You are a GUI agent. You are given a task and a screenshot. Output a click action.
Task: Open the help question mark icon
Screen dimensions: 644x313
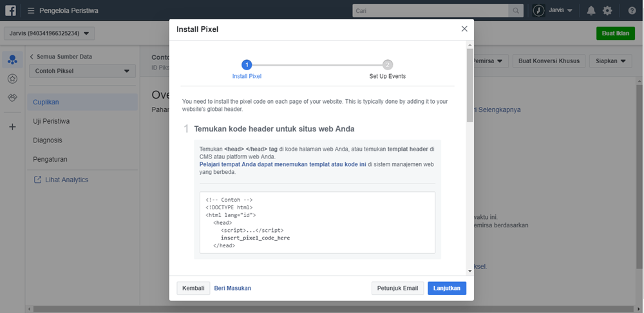click(632, 11)
